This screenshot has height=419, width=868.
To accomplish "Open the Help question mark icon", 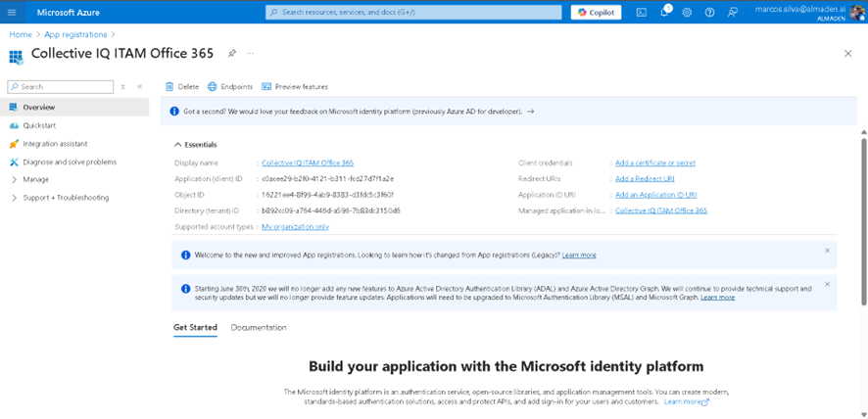I will pyautogui.click(x=709, y=12).
